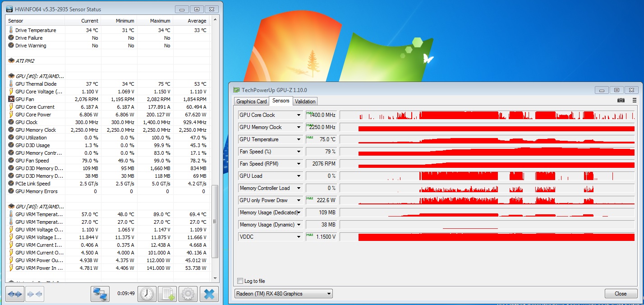The width and height of the screenshot is (644, 305).
Task: Open the GPU Load sensor dropdown
Action: tap(299, 176)
